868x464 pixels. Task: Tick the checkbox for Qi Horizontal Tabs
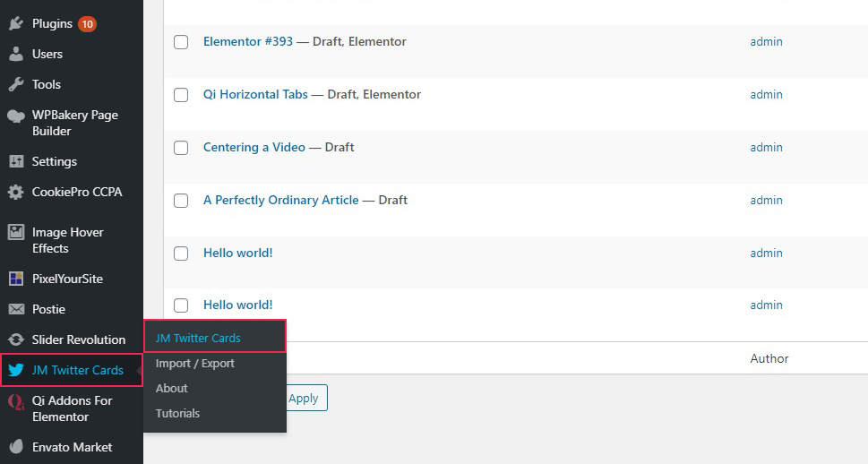point(181,95)
